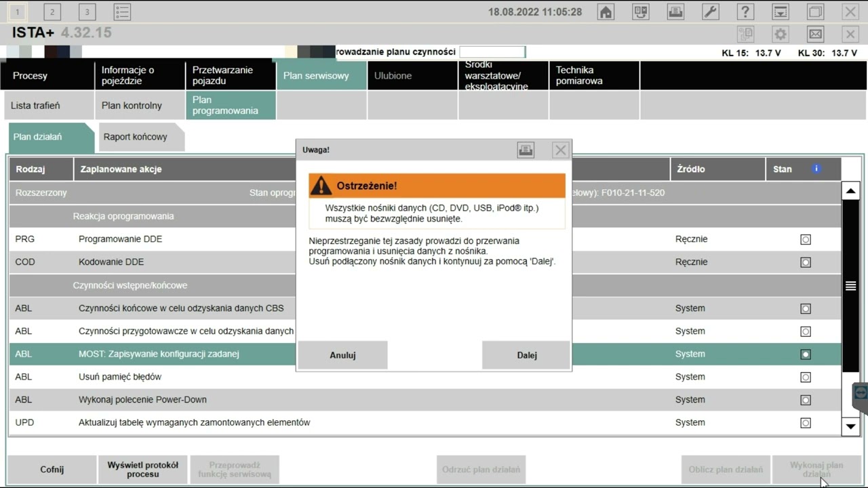
Task: Open the Procesy menu
Action: pos(47,75)
